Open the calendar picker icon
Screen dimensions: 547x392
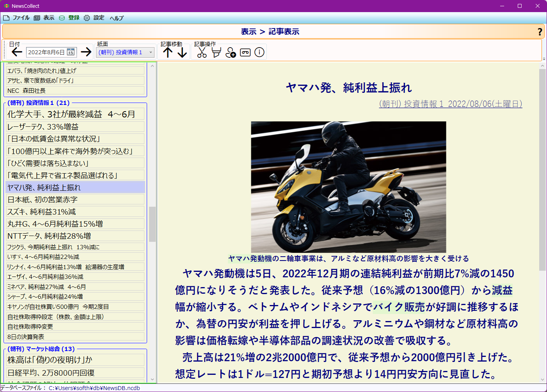[71, 52]
